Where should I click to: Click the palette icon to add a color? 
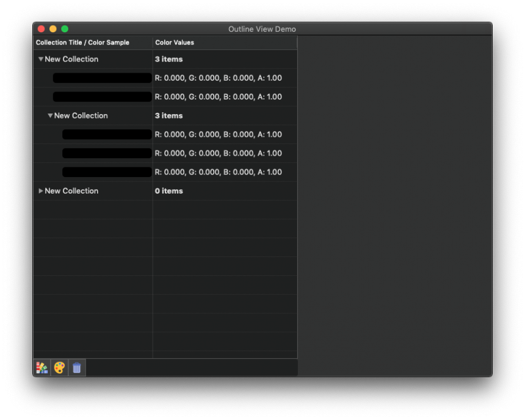(x=59, y=367)
